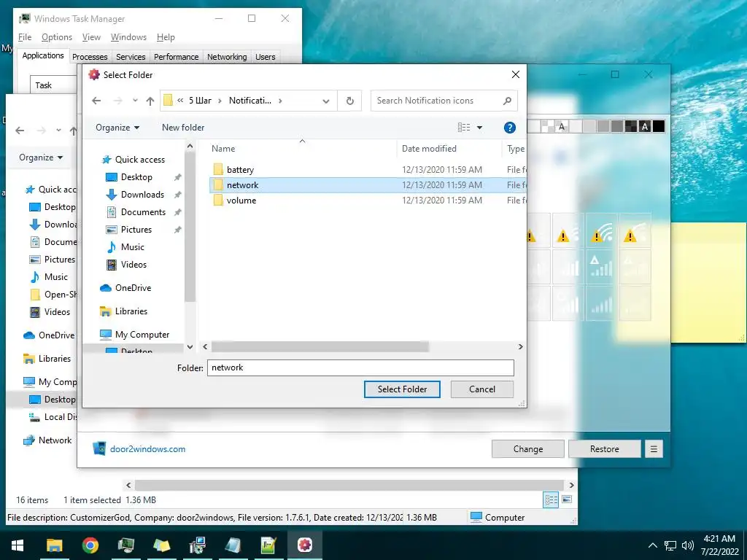
Task: Select Network in background Explorer tree
Action: (x=55, y=440)
